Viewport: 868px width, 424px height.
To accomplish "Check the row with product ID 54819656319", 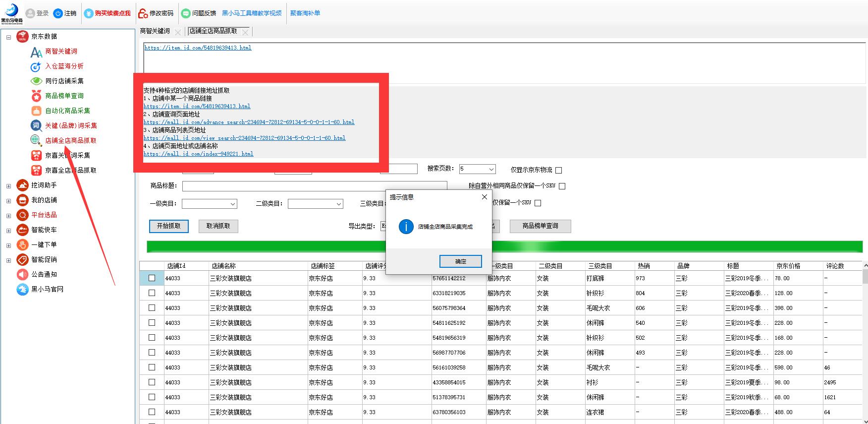I will tap(152, 338).
